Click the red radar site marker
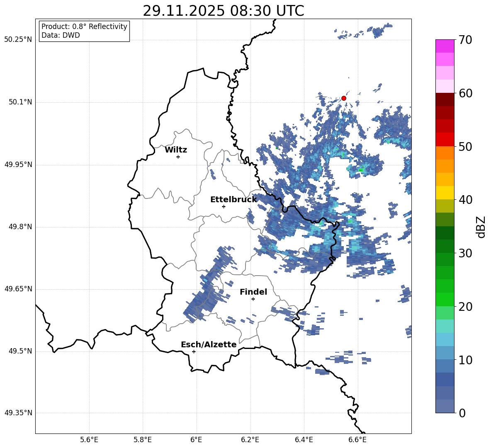The image size is (491, 448). [343, 98]
